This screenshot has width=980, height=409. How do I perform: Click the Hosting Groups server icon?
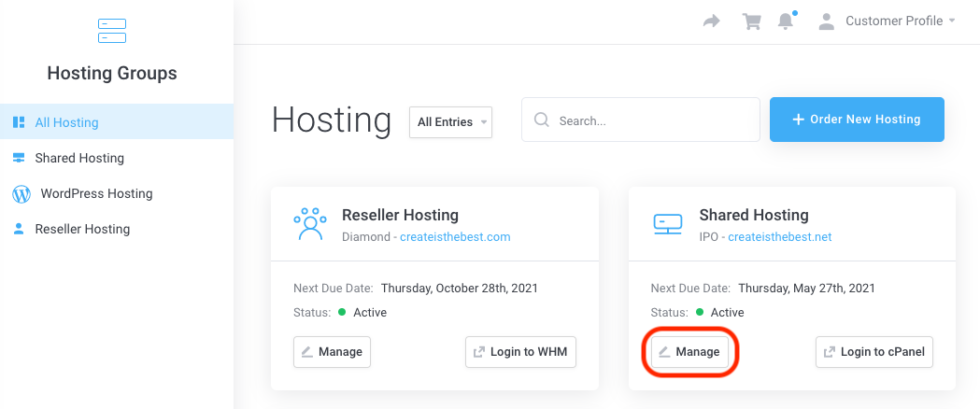point(111,31)
